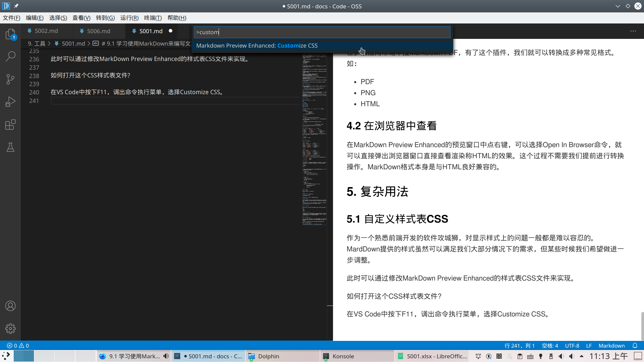Switch to the S006.md tab

(98, 31)
